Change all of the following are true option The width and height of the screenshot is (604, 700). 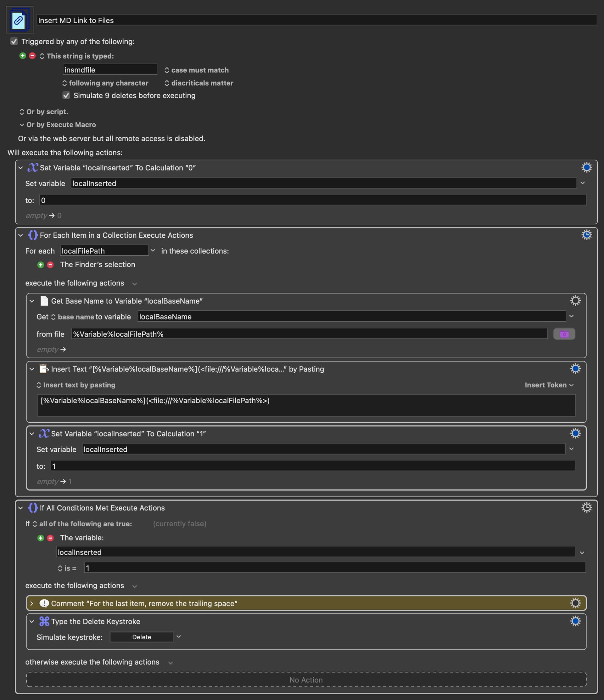click(x=82, y=524)
